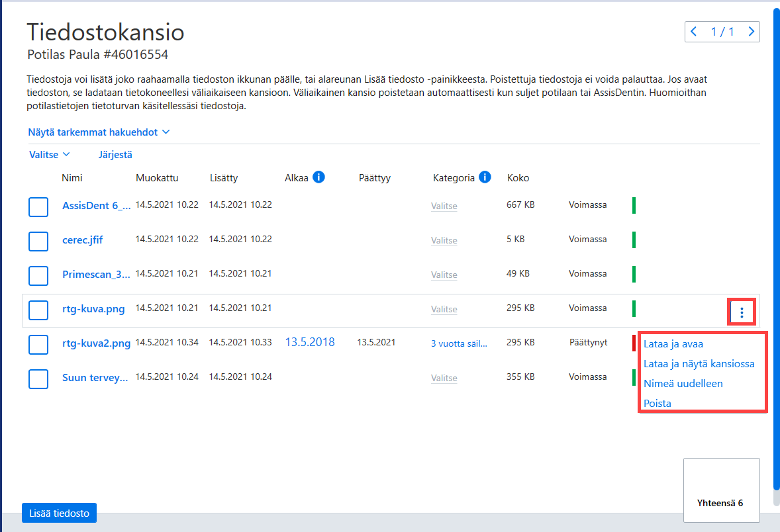Click the Järjestä link
The width and height of the screenshot is (780, 532).
coord(115,155)
